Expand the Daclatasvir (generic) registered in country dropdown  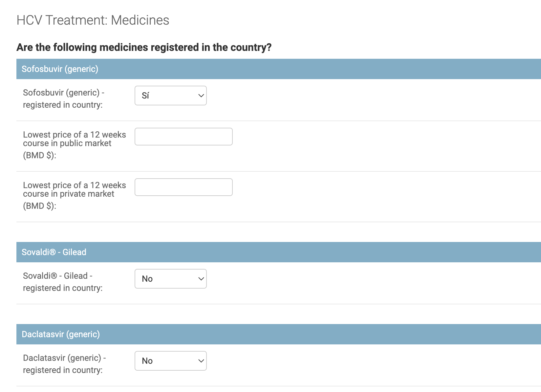pyautogui.click(x=171, y=361)
